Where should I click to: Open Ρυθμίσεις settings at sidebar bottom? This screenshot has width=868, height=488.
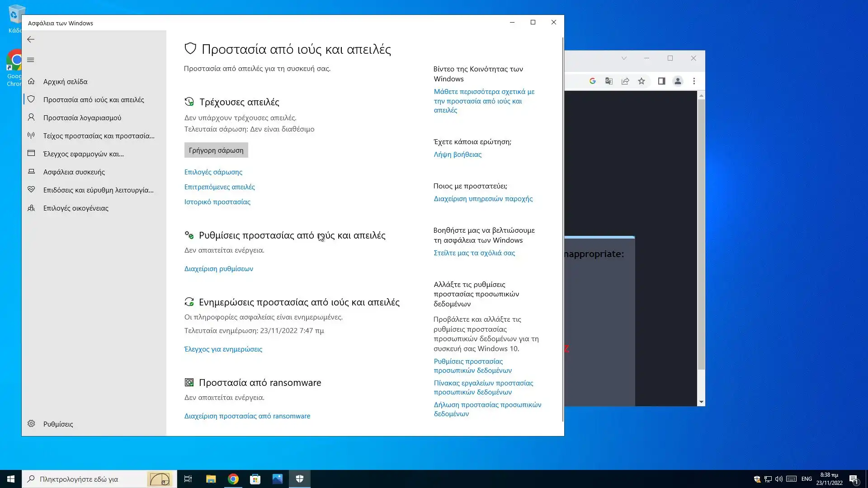(58, 424)
